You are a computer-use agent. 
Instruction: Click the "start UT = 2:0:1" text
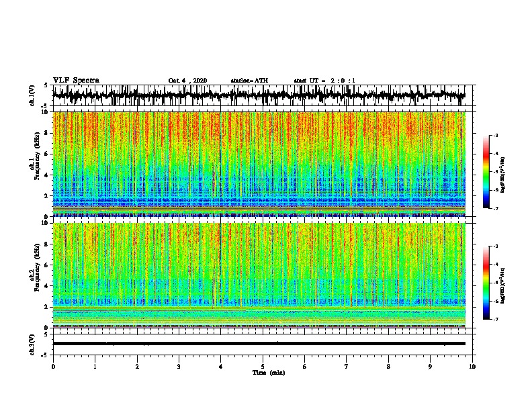pyautogui.click(x=324, y=81)
